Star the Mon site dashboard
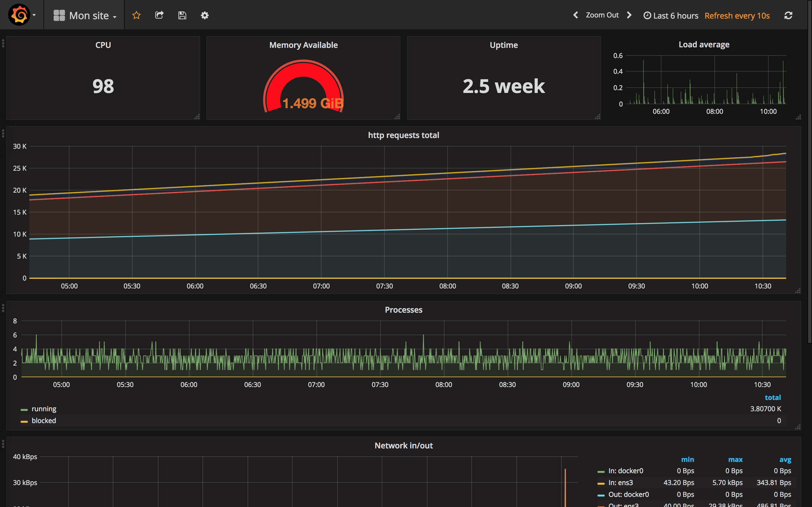Screen dimensions: 812x507 coord(136,15)
